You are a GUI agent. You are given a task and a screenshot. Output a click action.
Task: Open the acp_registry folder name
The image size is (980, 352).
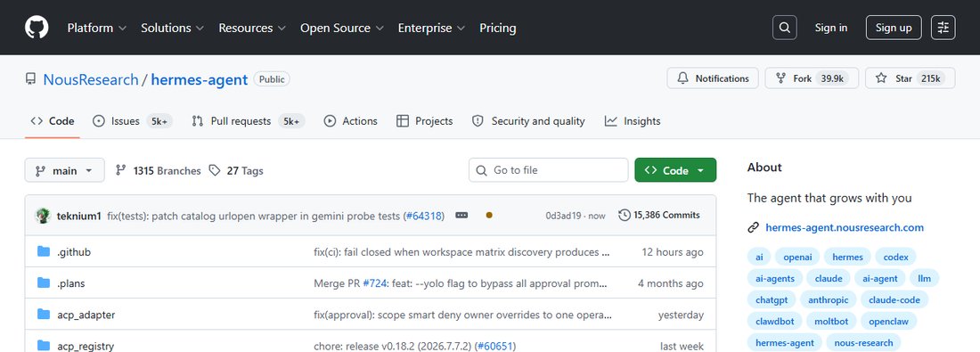(86, 346)
